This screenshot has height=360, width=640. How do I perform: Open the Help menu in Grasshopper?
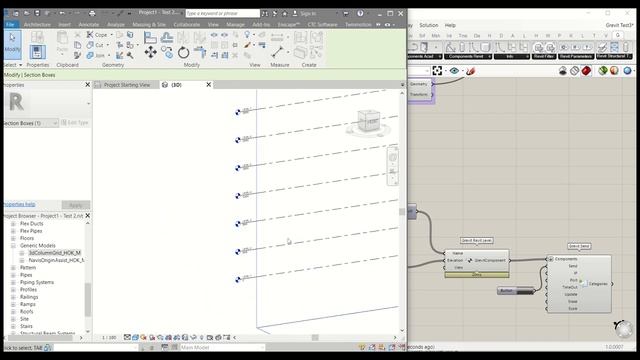tap(450, 25)
